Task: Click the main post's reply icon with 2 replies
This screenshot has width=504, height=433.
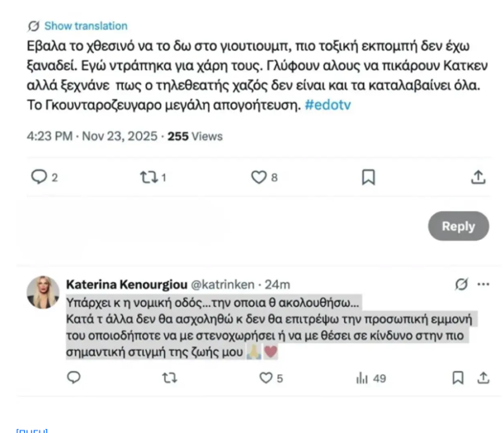Action: [39, 176]
